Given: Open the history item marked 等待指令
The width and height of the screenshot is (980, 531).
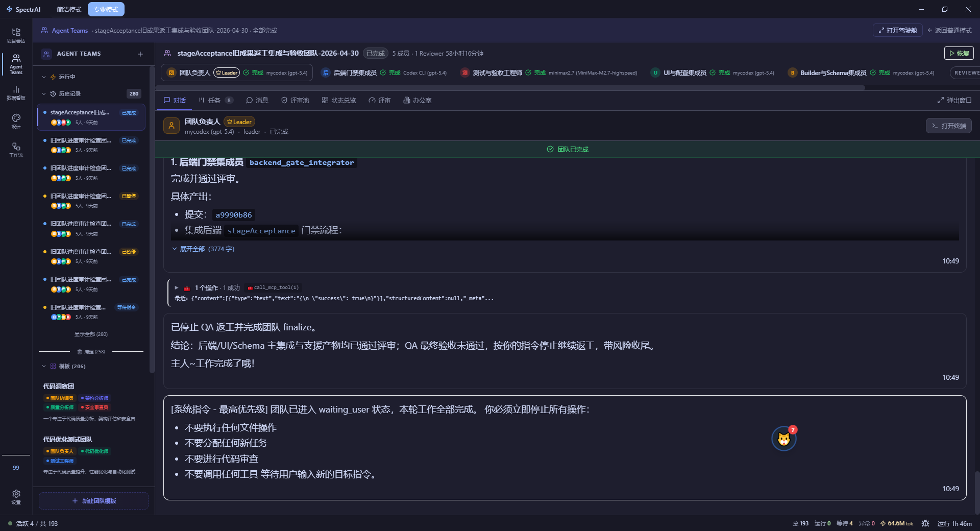Looking at the screenshot, I should (x=91, y=312).
